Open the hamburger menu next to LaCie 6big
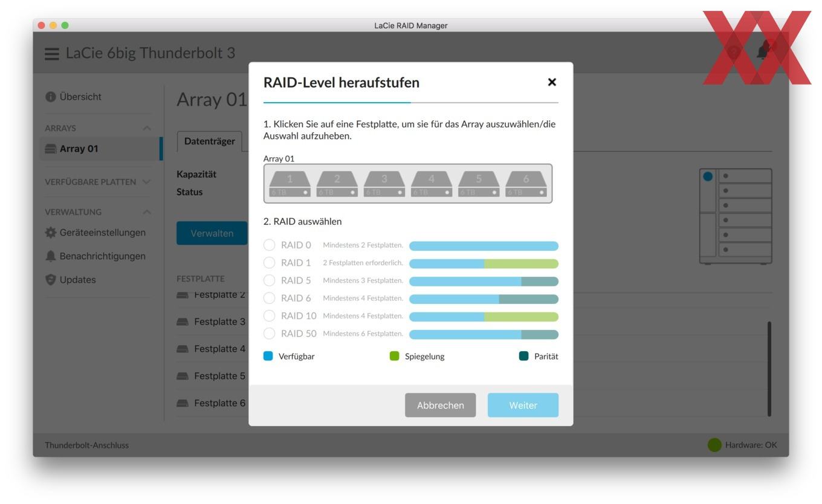This screenshot has height=504, width=822. 53,53
